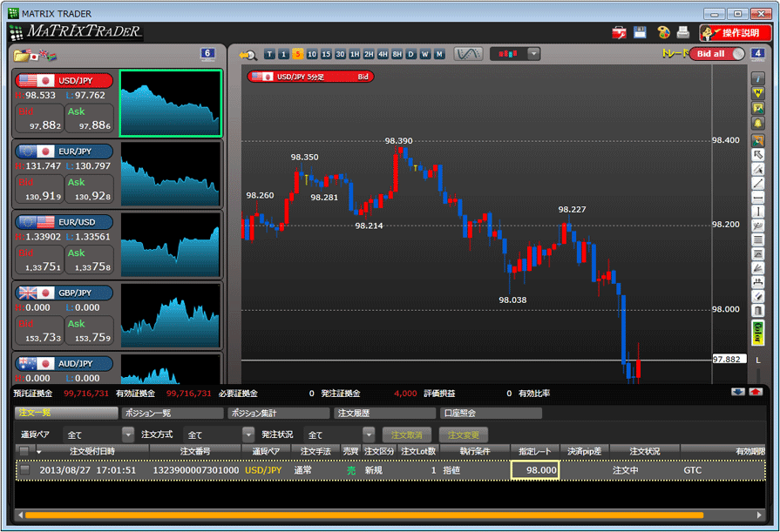Image resolution: width=780 pixels, height=532 pixels.
Task: Check the USD/JPY order row checkbox
Action: (x=25, y=470)
